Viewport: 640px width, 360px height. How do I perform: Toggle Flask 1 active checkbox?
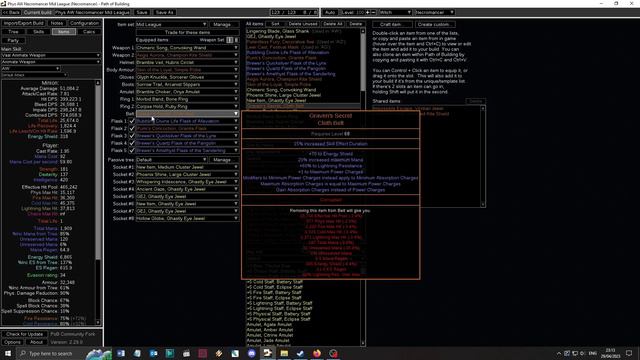132,121
